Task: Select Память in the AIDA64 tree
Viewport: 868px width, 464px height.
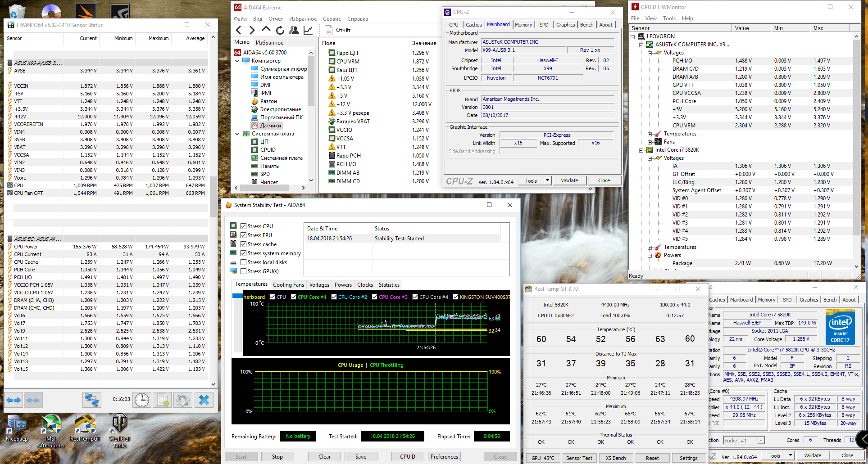Action: click(x=269, y=166)
